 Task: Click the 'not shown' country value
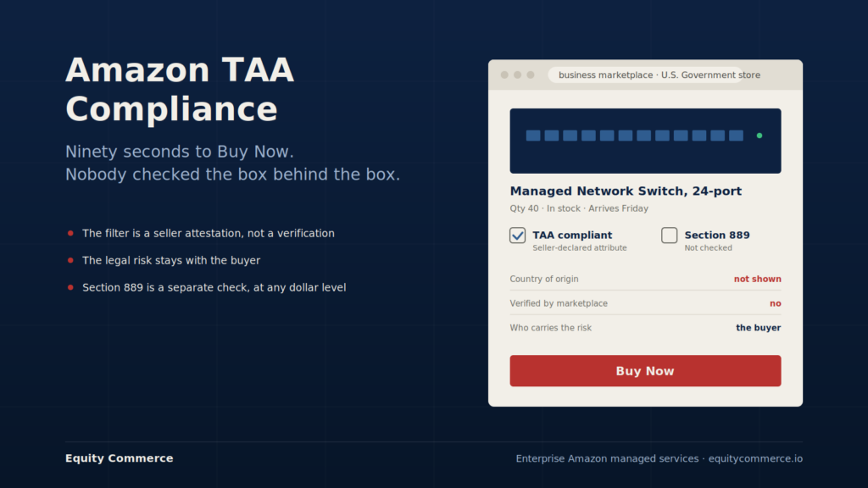click(x=757, y=279)
